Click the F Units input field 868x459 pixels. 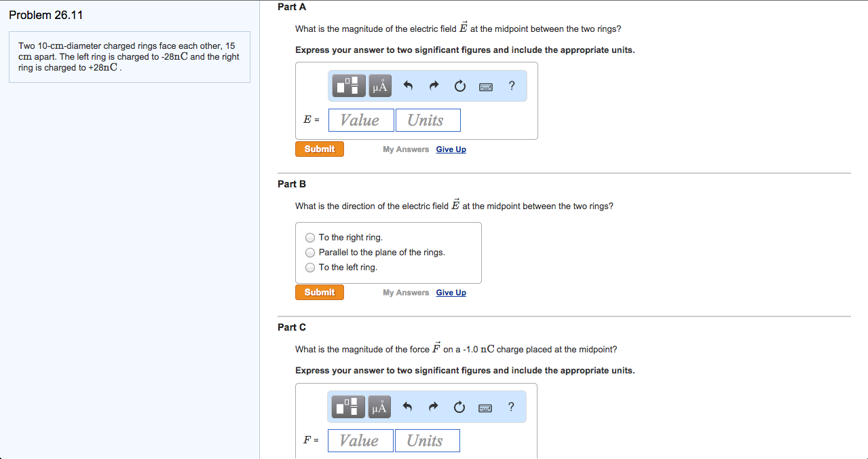point(427,441)
